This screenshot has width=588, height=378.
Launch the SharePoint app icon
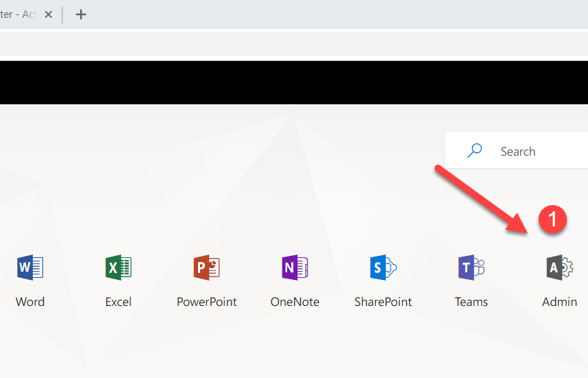[x=383, y=268]
